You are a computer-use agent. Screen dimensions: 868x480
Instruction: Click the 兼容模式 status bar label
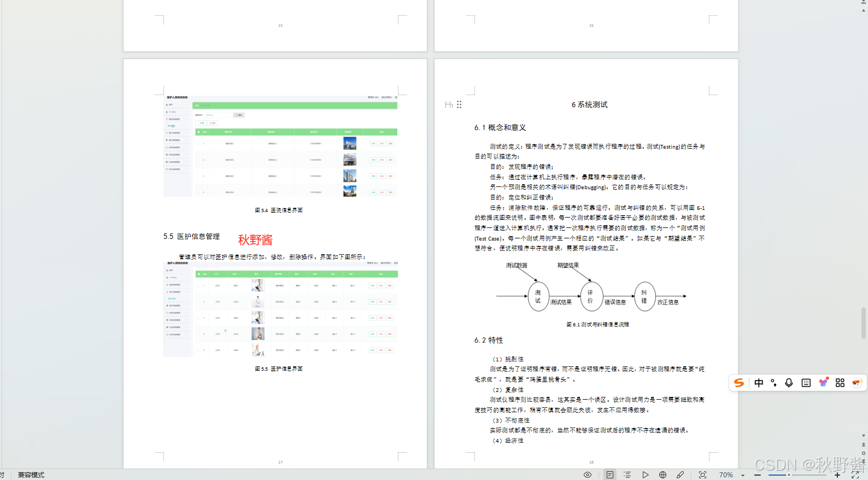[x=31, y=475]
